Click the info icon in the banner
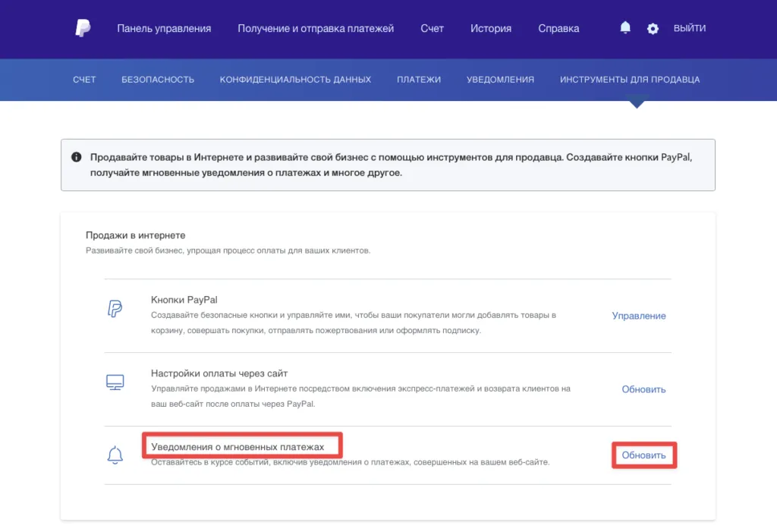The height and width of the screenshot is (532, 777). tap(77, 157)
